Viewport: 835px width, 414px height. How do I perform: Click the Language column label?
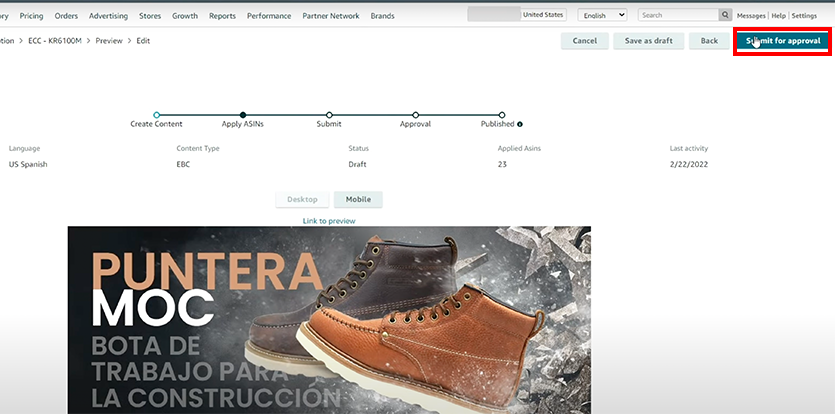pyautogui.click(x=24, y=148)
